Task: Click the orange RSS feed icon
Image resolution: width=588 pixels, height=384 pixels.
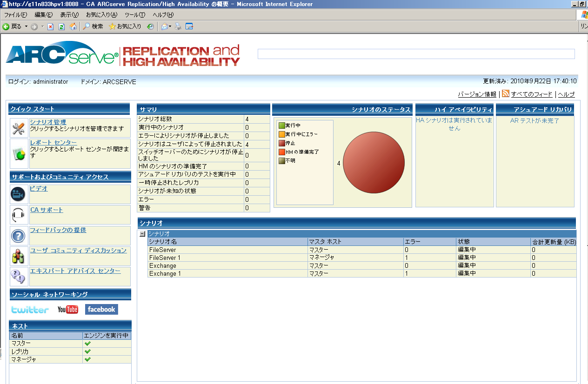Action: (506, 93)
